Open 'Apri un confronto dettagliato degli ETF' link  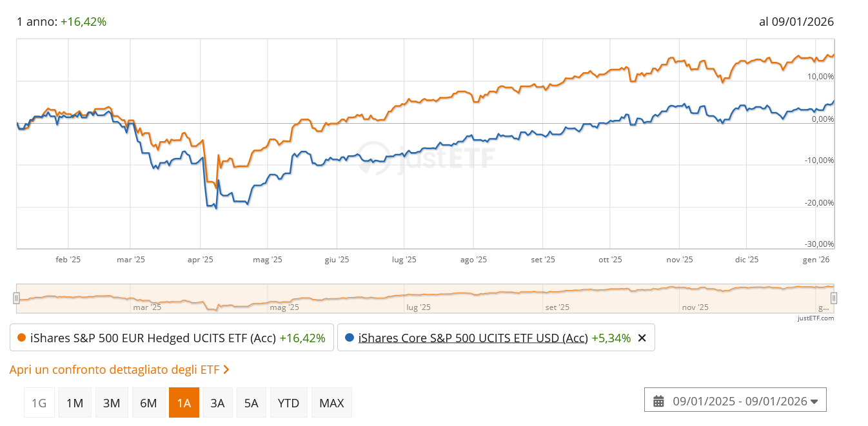pos(114,370)
